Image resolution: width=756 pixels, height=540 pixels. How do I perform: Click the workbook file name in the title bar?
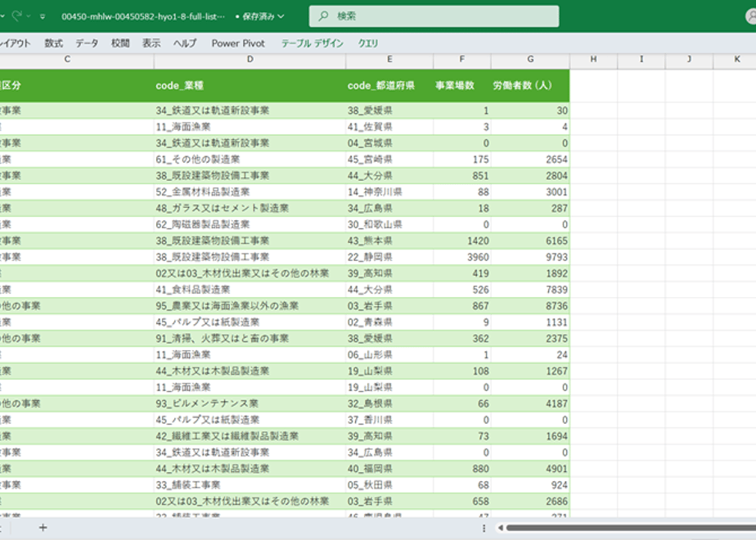click(142, 16)
